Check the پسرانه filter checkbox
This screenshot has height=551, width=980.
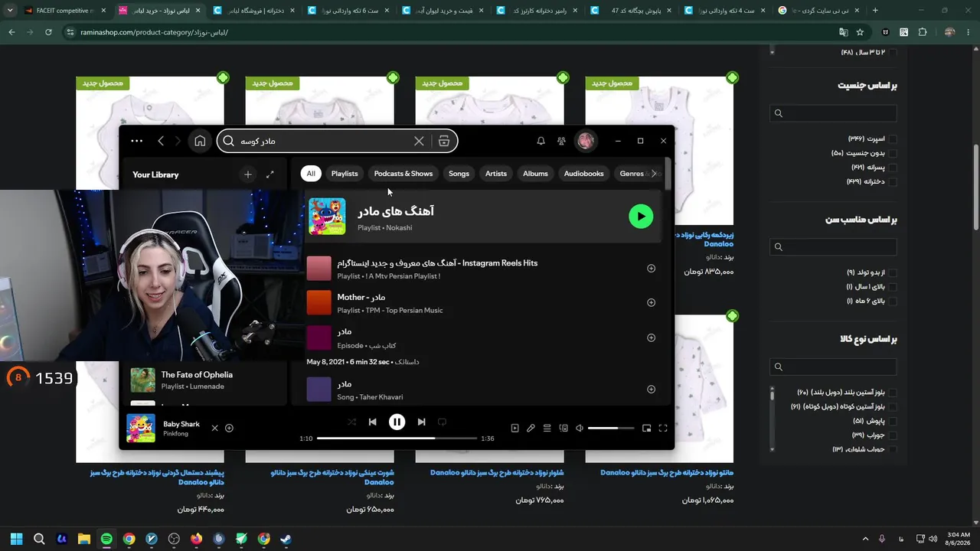pyautogui.click(x=893, y=167)
